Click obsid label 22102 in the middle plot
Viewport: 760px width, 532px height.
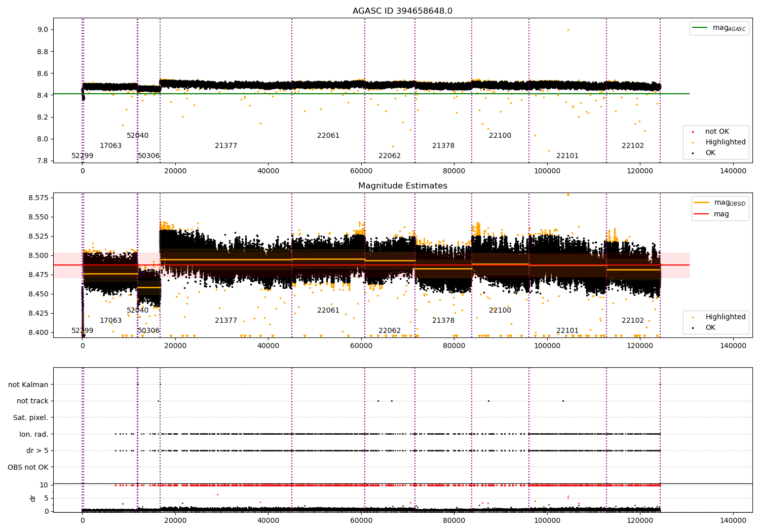(633, 320)
